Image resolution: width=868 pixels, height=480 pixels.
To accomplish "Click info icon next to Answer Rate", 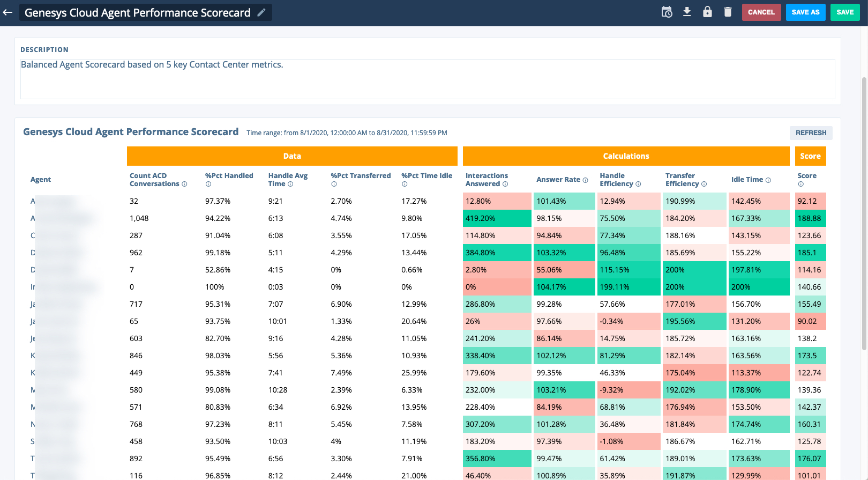I will click(585, 180).
